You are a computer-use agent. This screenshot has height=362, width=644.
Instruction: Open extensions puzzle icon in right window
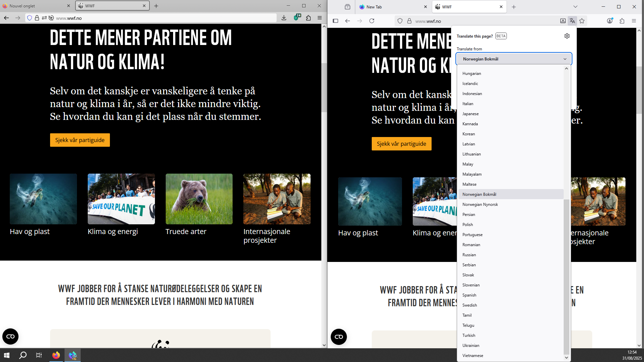point(622,21)
